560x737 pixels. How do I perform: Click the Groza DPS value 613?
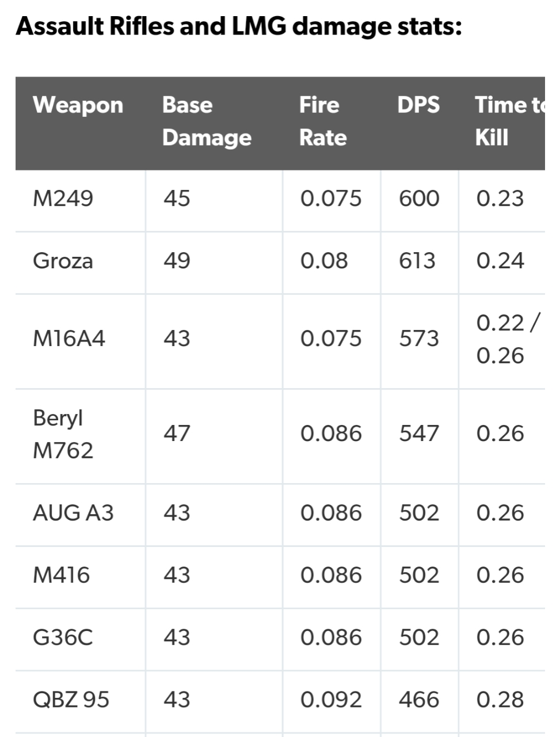click(x=418, y=261)
